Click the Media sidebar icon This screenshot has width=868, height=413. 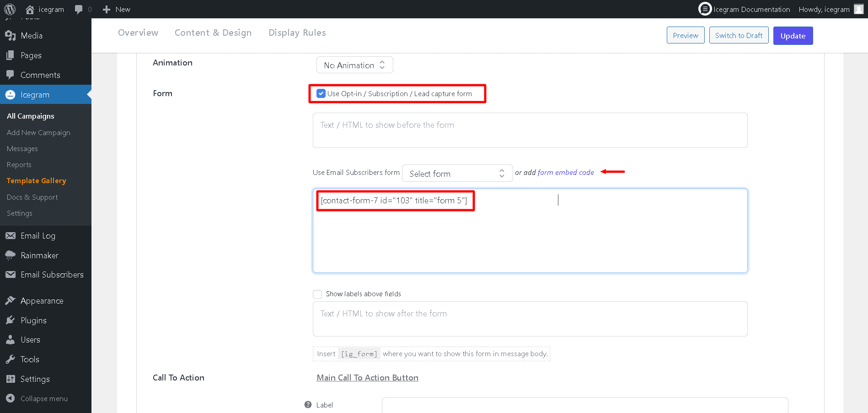(11, 36)
